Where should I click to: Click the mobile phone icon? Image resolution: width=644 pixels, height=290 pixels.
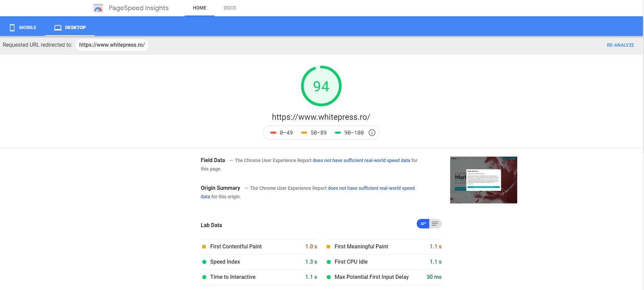(12, 28)
